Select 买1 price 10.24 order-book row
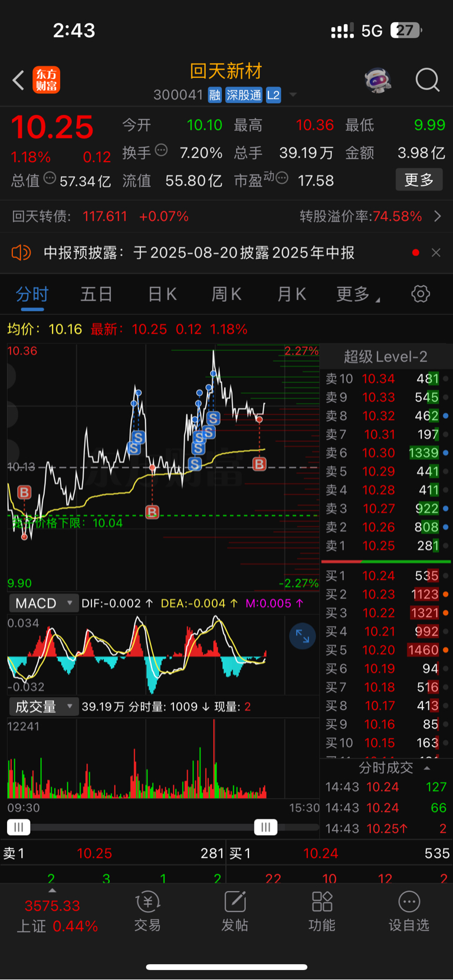 pos(386,576)
